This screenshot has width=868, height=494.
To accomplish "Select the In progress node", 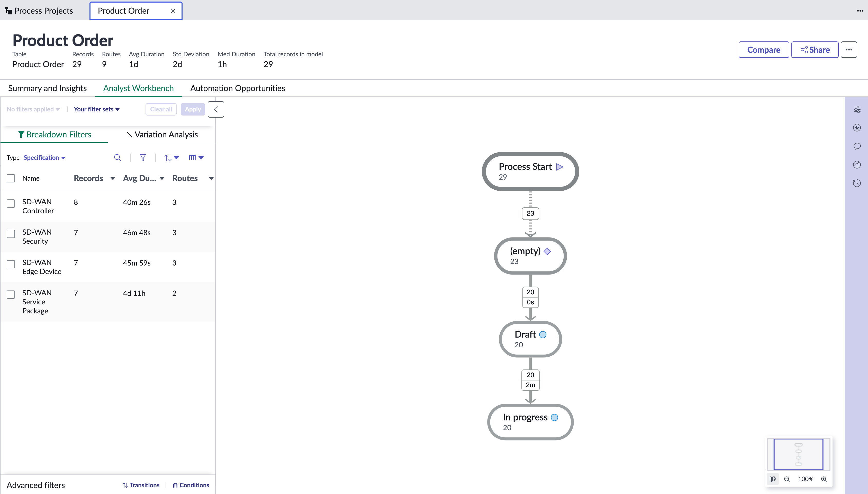I will point(530,422).
